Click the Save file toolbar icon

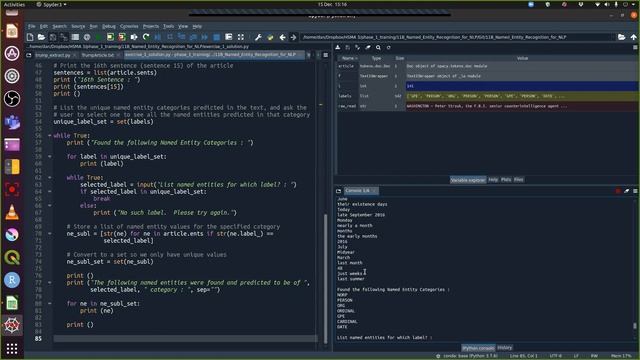coord(53,37)
